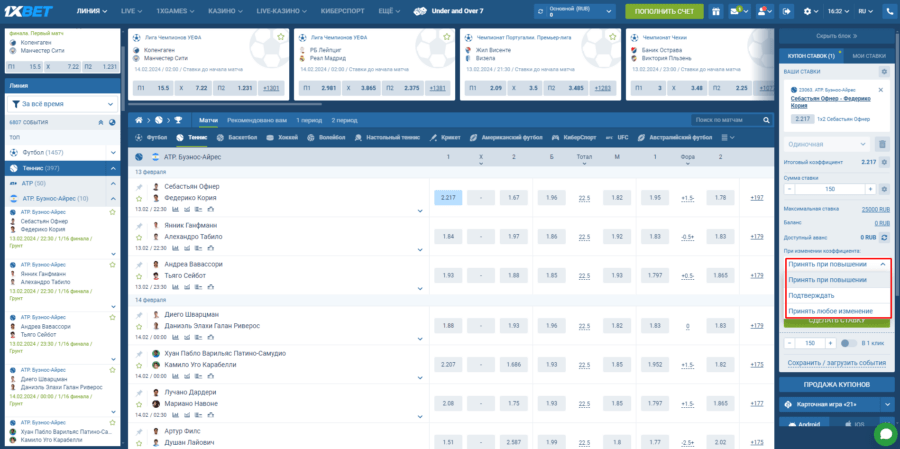Refresh available advance with reload icon
This screenshot has width=900, height=449.
tap(883, 237)
